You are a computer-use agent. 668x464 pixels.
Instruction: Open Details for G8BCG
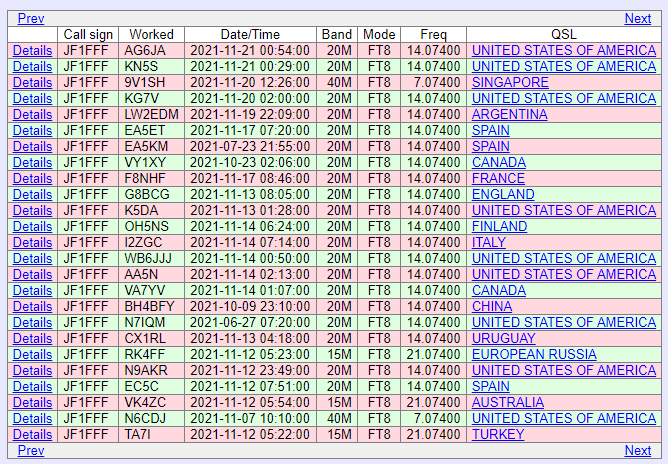click(32, 194)
